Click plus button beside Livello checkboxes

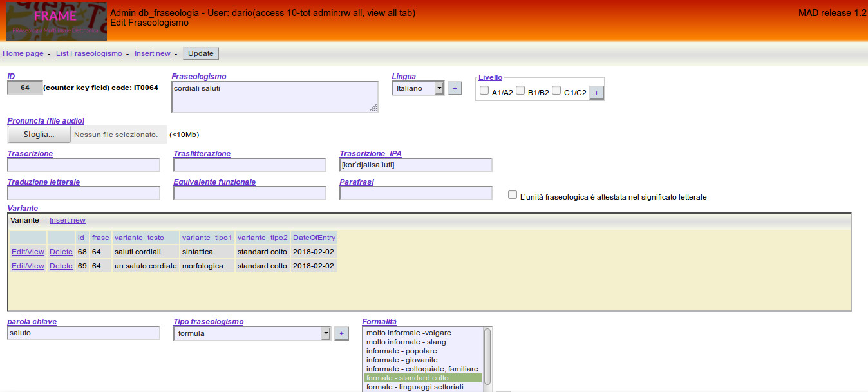pos(596,93)
